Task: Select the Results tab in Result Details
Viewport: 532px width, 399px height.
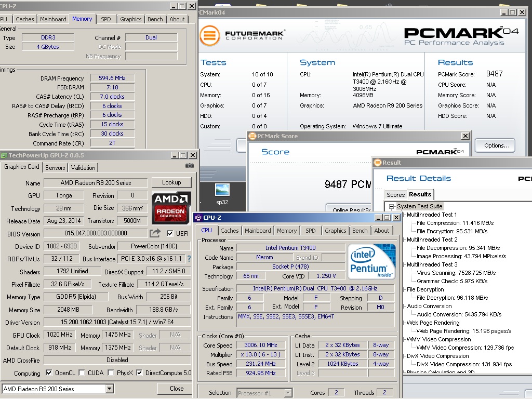Action: 420,194
